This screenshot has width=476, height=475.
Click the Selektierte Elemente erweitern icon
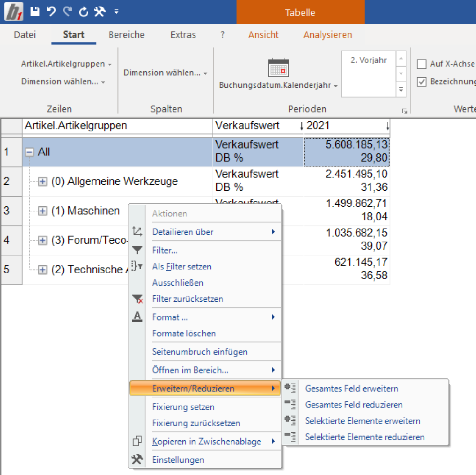pos(290,420)
